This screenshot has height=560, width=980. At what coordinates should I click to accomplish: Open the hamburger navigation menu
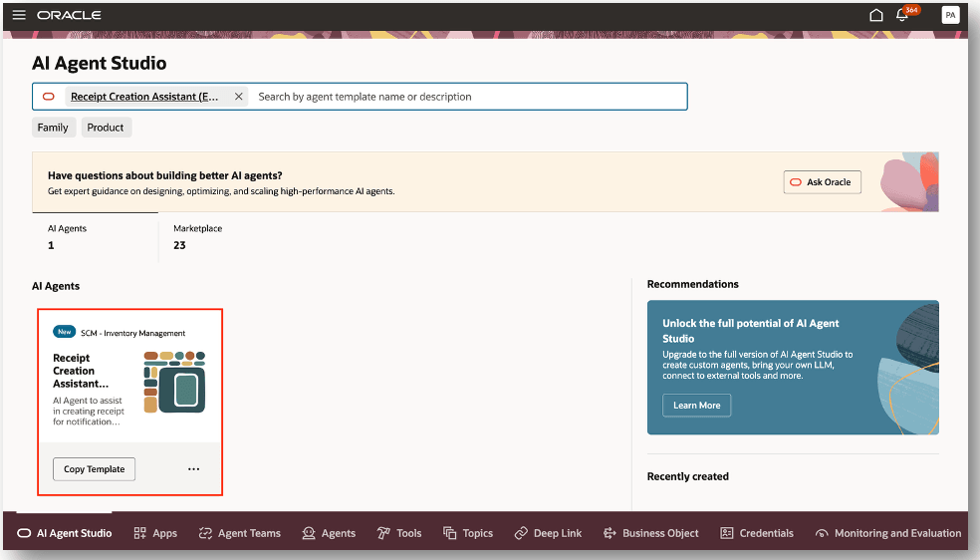click(x=19, y=14)
